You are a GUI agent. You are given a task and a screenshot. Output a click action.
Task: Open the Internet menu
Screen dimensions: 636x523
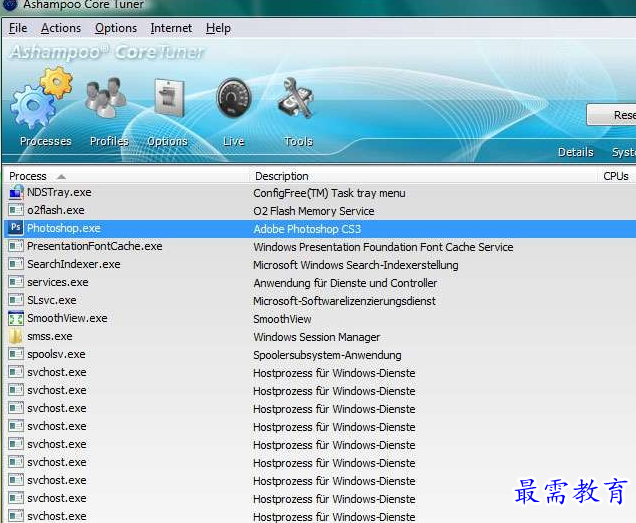click(x=171, y=28)
